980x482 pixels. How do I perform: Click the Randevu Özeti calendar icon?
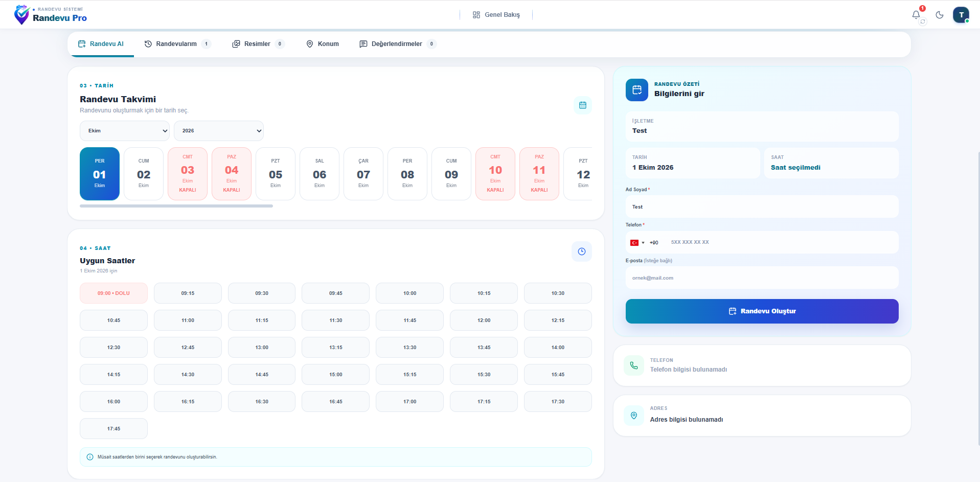point(637,90)
